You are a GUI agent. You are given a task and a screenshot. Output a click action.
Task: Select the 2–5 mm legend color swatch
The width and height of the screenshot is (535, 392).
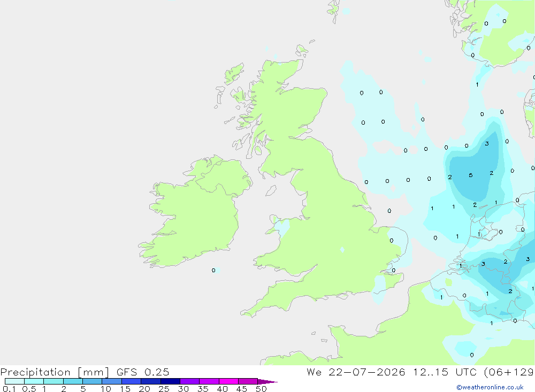point(73,381)
